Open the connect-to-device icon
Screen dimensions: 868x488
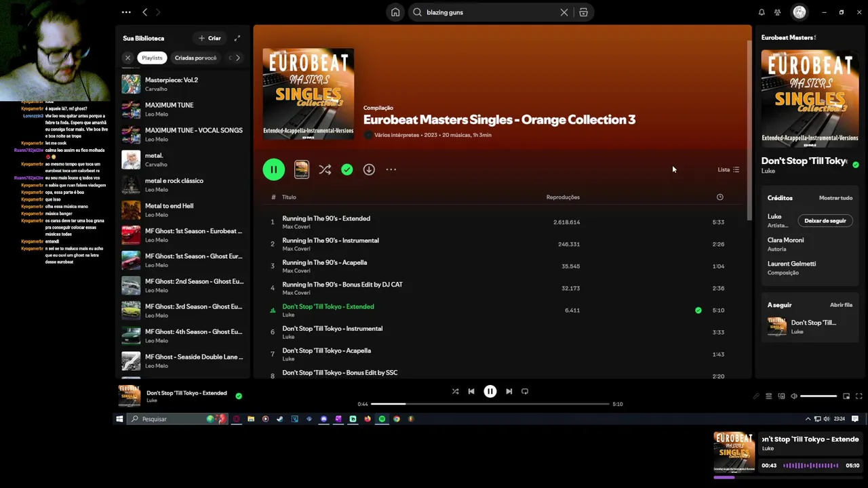click(781, 396)
